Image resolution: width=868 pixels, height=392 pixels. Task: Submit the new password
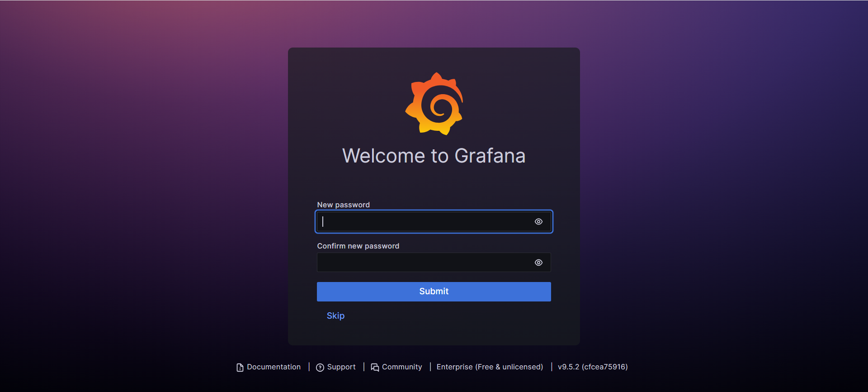434,292
